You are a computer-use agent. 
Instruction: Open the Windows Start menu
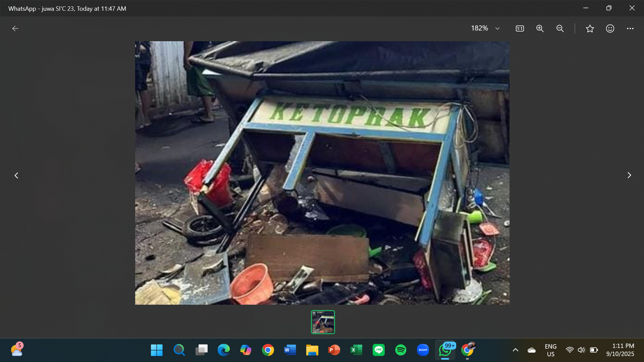pos(157,350)
